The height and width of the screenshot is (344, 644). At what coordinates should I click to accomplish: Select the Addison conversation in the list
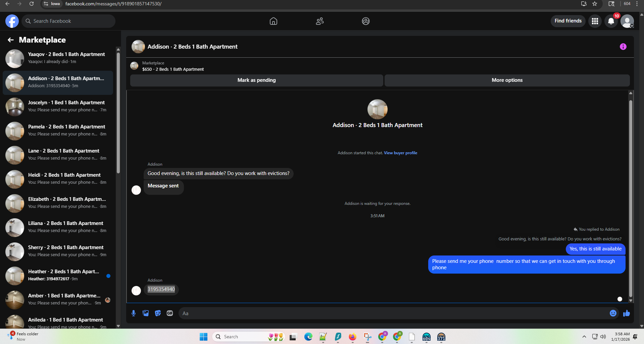(x=58, y=82)
